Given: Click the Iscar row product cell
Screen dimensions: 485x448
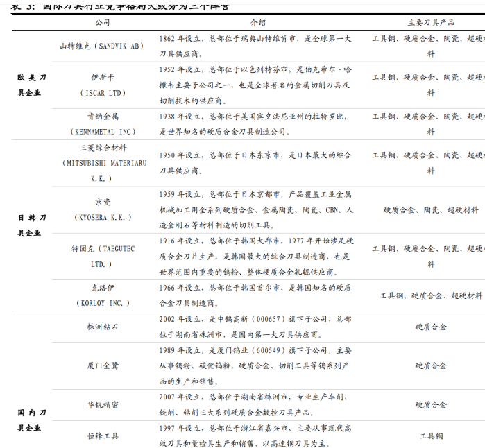Looking at the screenshot, I should pyautogui.click(x=428, y=85).
